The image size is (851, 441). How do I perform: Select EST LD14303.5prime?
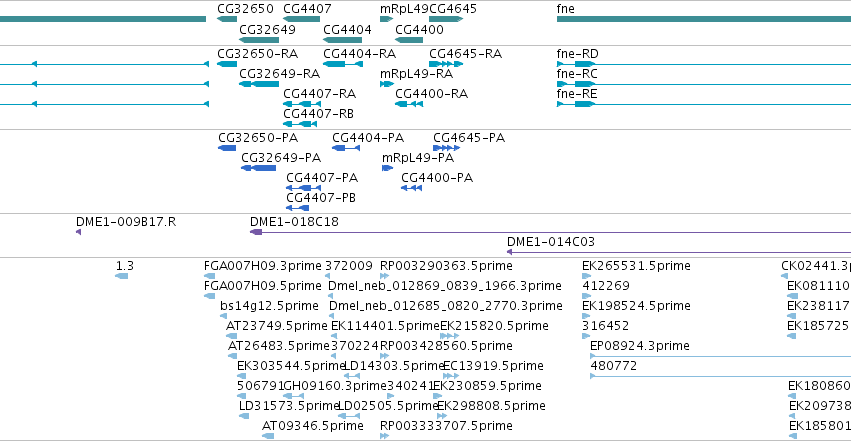pos(395,366)
